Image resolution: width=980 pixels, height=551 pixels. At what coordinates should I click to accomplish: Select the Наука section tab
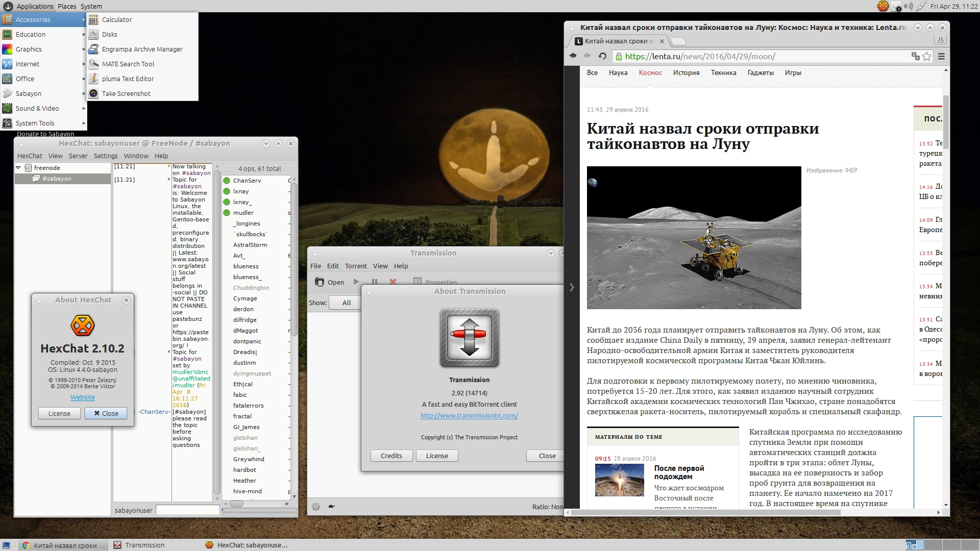[x=618, y=72]
